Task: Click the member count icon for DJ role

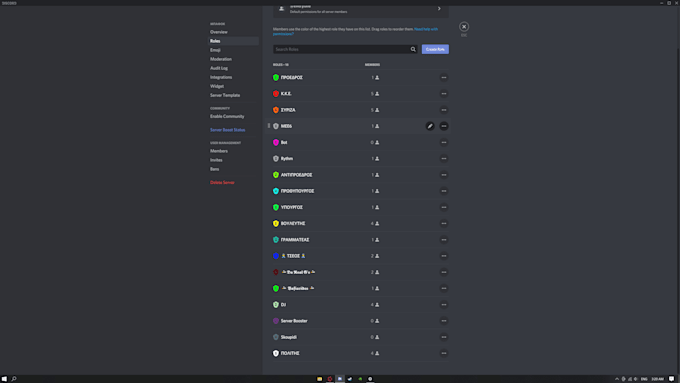Action: point(377,304)
